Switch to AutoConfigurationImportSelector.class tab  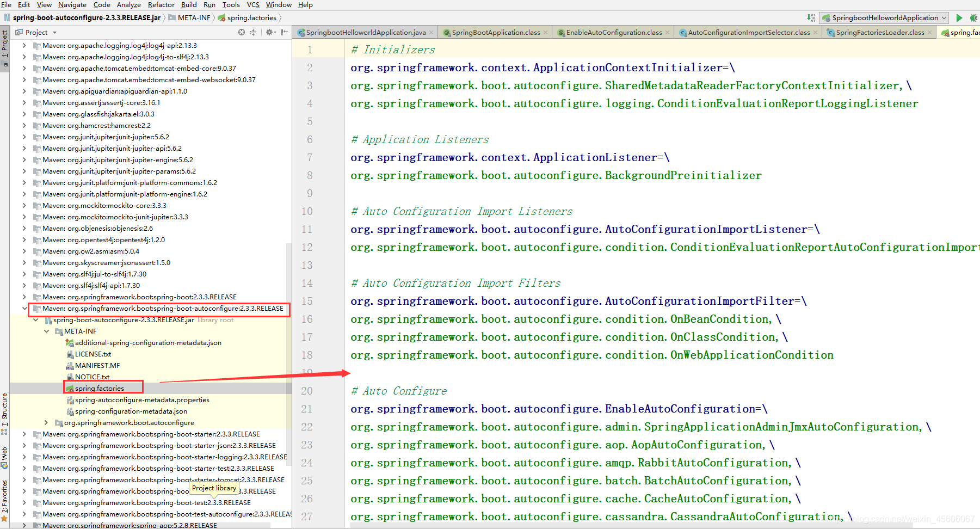coord(749,33)
